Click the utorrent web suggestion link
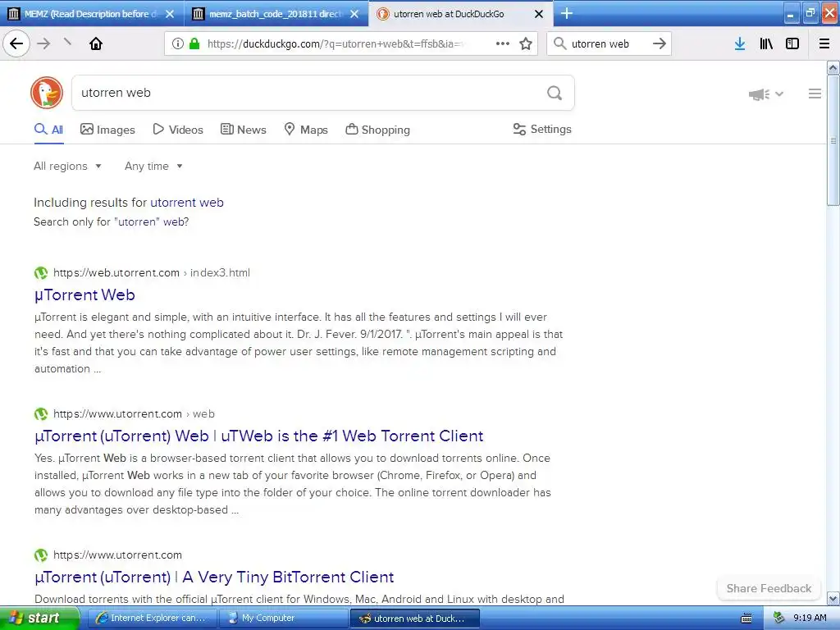The width and height of the screenshot is (840, 630). [x=187, y=203]
